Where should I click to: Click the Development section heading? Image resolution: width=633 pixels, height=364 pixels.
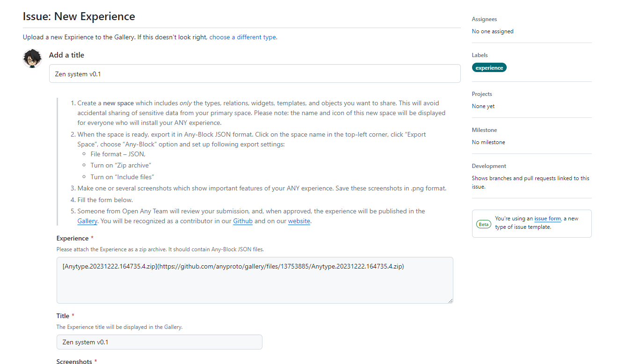[489, 166]
